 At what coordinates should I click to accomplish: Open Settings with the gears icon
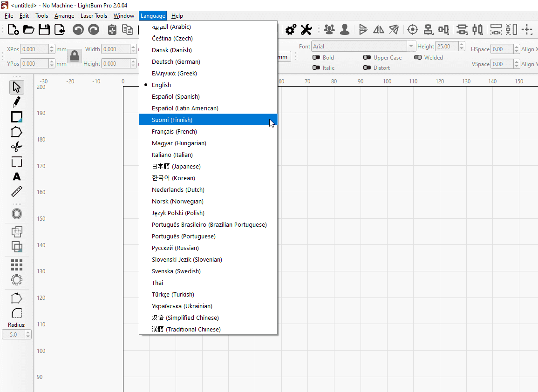[x=291, y=29]
